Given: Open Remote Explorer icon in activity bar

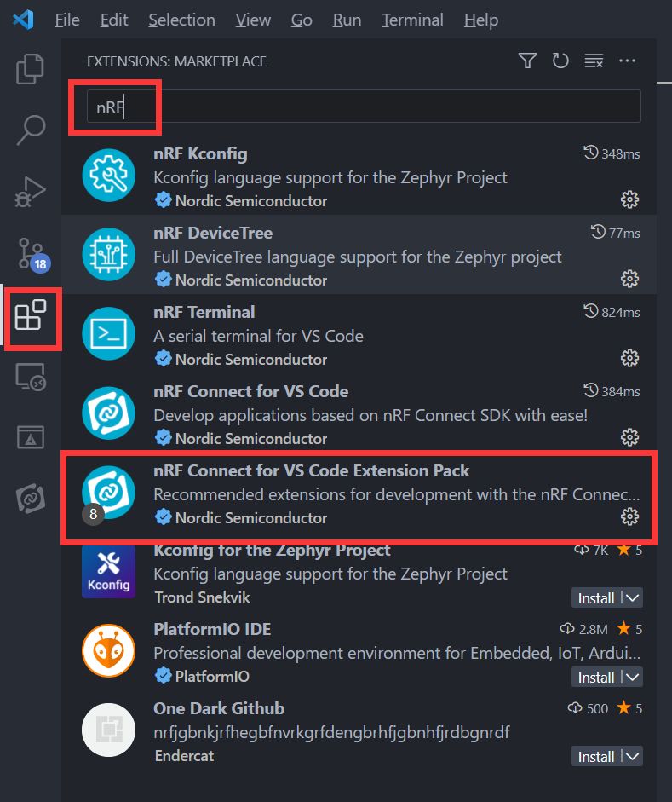Looking at the screenshot, I should [31, 377].
